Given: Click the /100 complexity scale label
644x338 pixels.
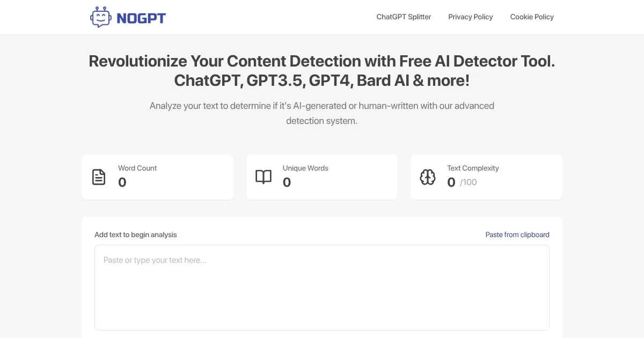Looking at the screenshot, I should point(466,182).
